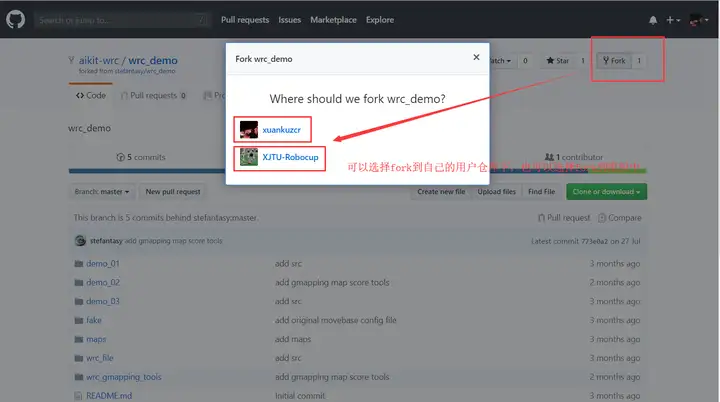This screenshot has height=402, width=720.
Task: Open the user avatar menu
Action: (x=699, y=20)
